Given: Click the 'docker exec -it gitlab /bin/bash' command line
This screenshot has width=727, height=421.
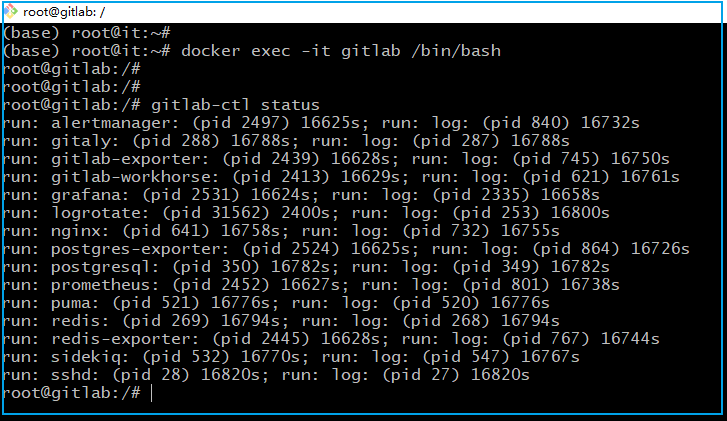Looking at the screenshot, I should coord(252,51).
